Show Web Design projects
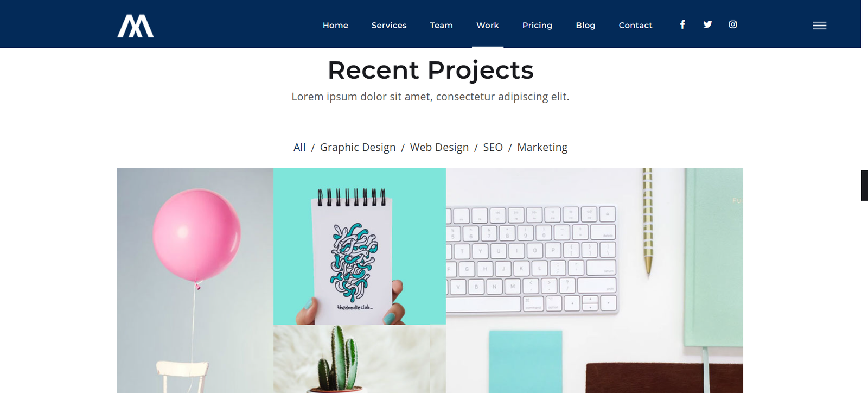Viewport: 868px width, 393px height. pyautogui.click(x=439, y=148)
